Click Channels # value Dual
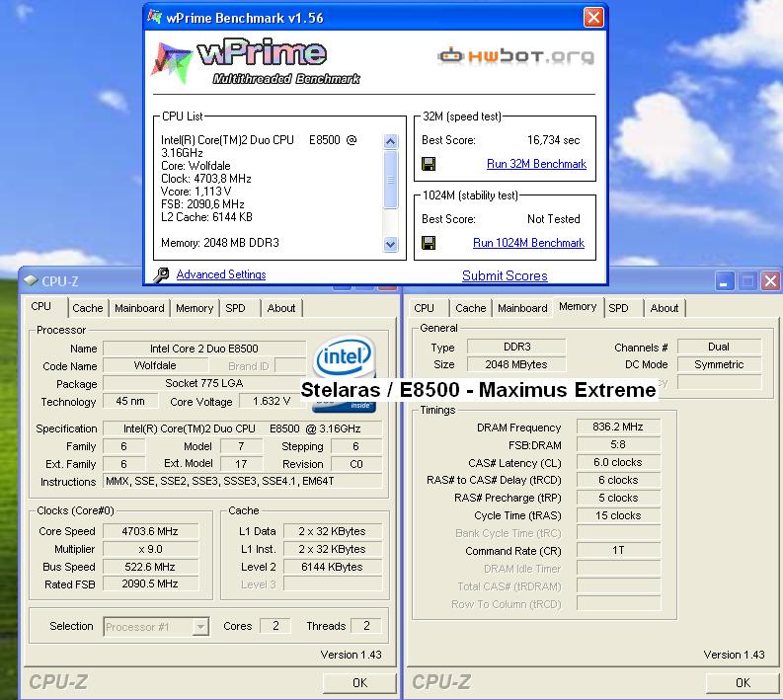 click(719, 347)
